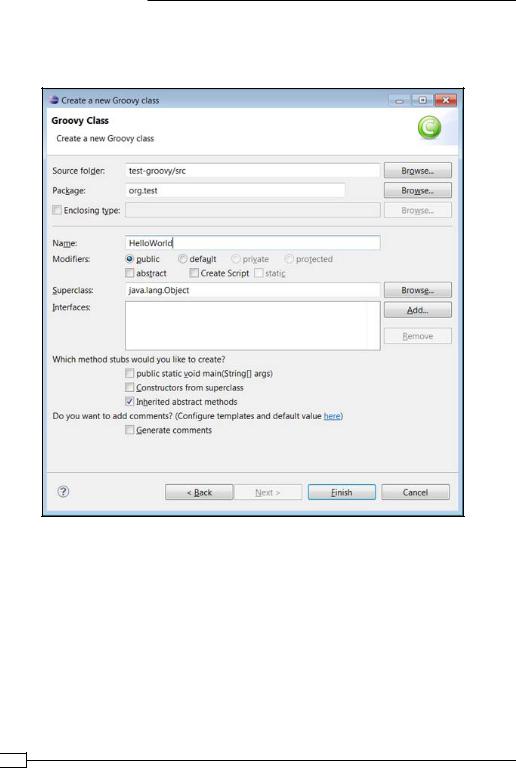Browse for the Superclass
This screenshot has width=516, height=768.
[x=418, y=290]
